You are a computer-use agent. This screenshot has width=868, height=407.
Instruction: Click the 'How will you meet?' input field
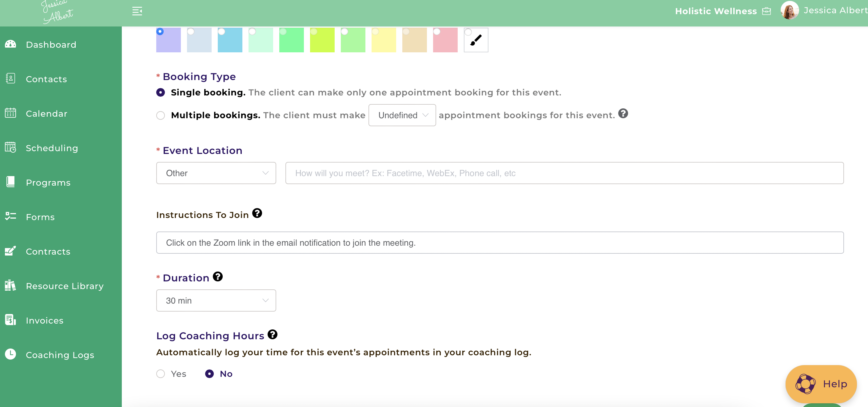[x=564, y=173]
